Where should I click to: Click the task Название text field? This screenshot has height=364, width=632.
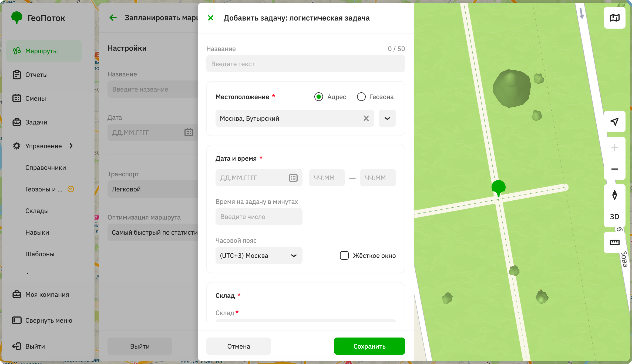(306, 64)
